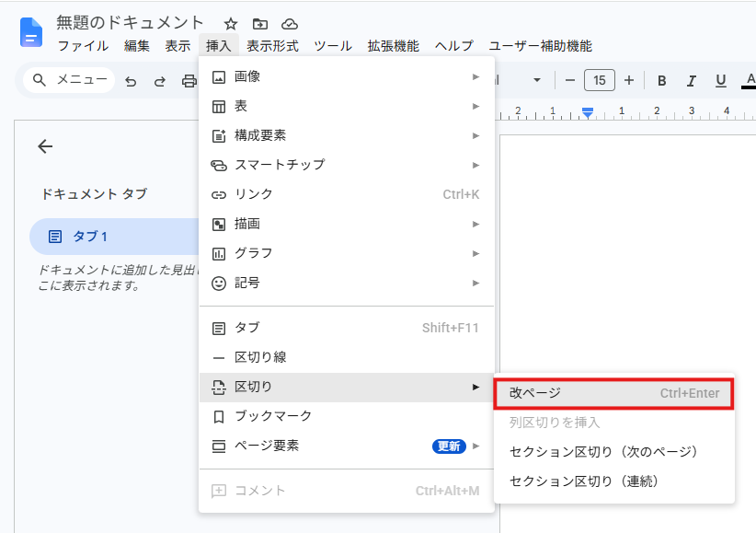The image size is (756, 533).
Task: Click the redo arrow icon
Action: [160, 81]
